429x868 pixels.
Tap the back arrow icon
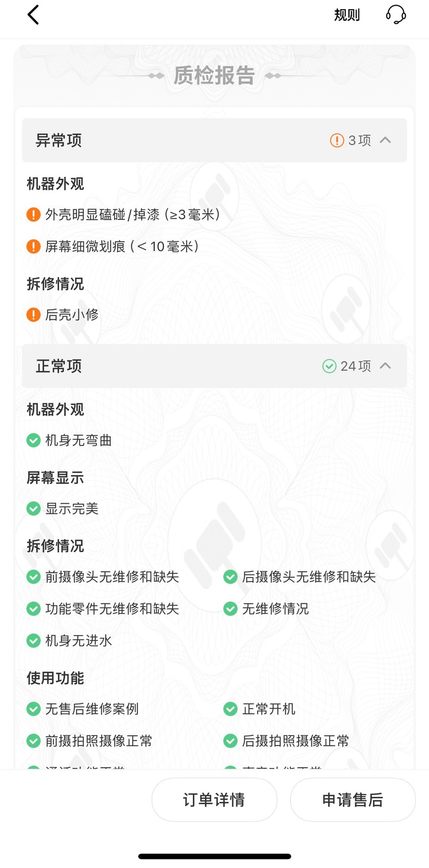(x=33, y=15)
